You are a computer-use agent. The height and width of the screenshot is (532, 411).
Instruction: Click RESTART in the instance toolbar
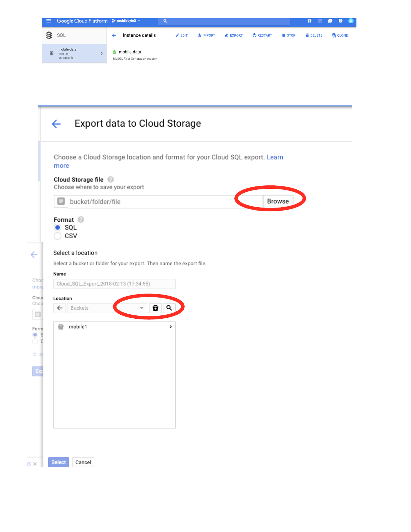[262, 35]
